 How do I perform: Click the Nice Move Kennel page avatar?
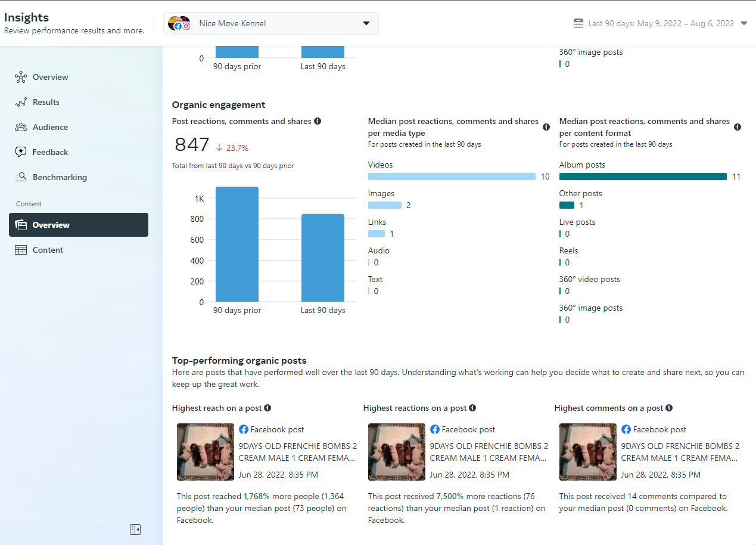click(179, 23)
